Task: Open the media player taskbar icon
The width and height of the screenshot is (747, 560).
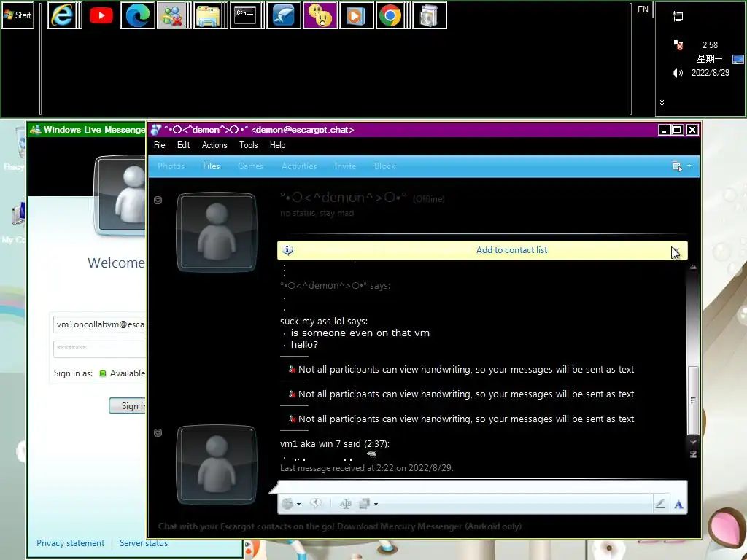Action: [x=356, y=15]
